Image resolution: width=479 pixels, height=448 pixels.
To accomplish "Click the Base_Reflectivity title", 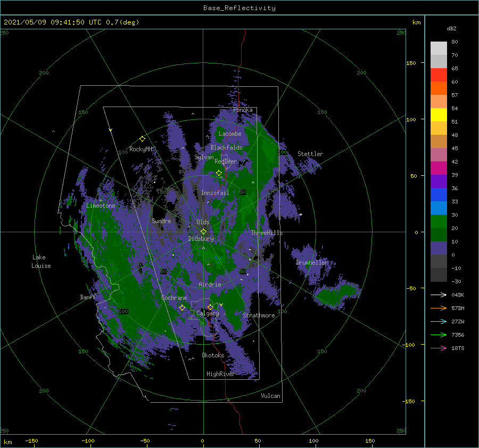I will (x=240, y=8).
